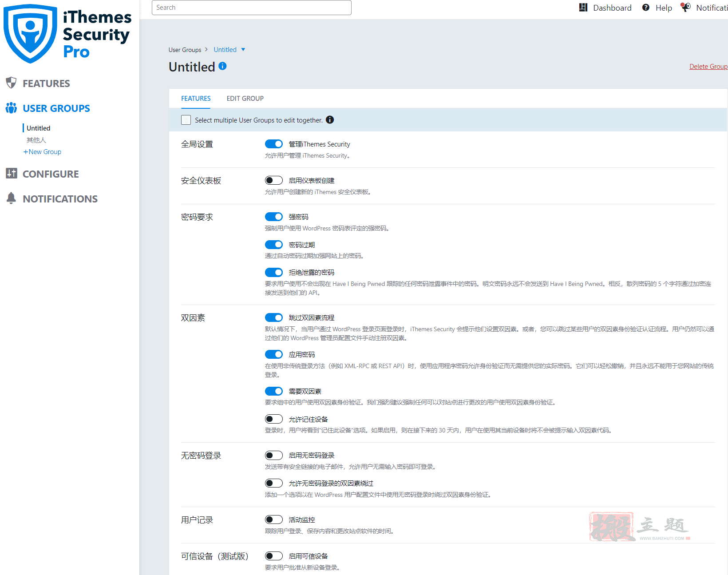This screenshot has width=728, height=575.
Task: Click the +New Group link
Action: pyautogui.click(x=42, y=152)
